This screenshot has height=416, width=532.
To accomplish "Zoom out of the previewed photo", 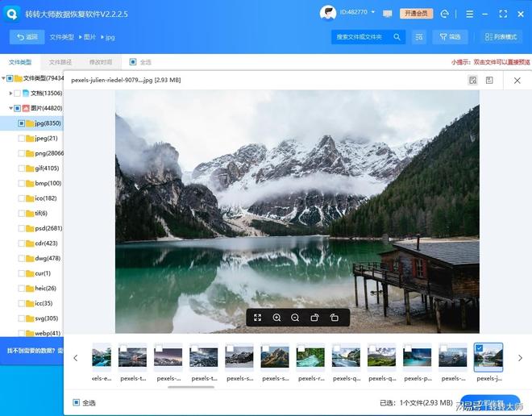I will coord(295,318).
